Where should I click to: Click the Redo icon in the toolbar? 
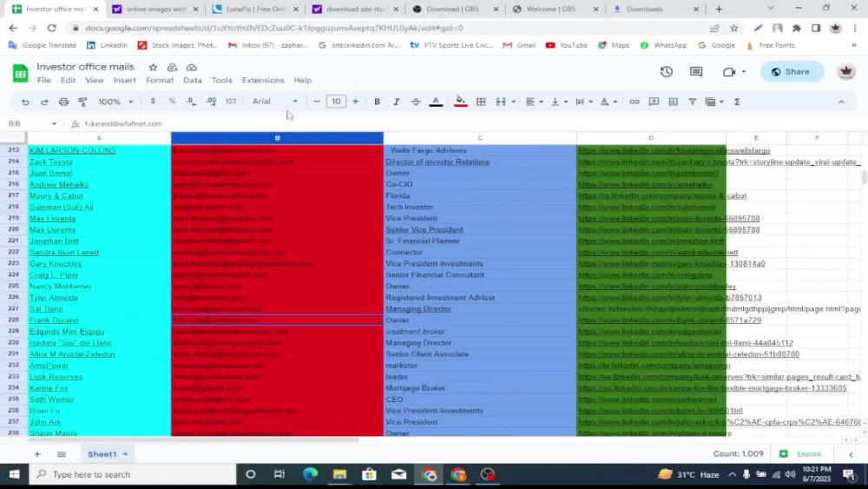(44, 102)
